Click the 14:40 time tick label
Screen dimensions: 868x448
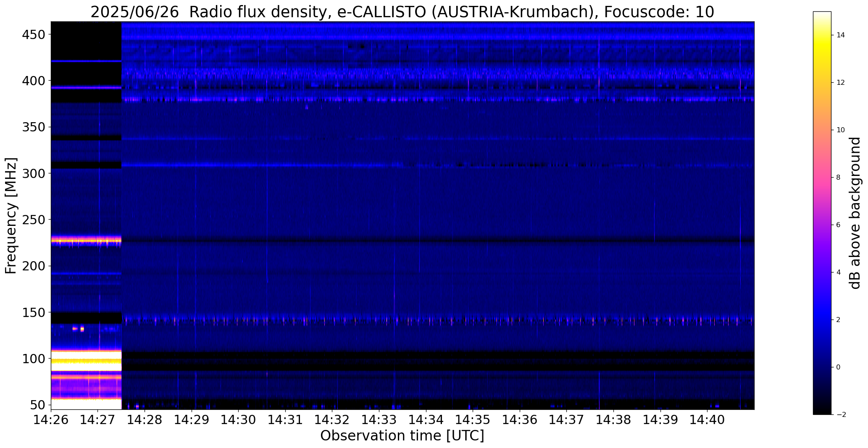tap(708, 419)
